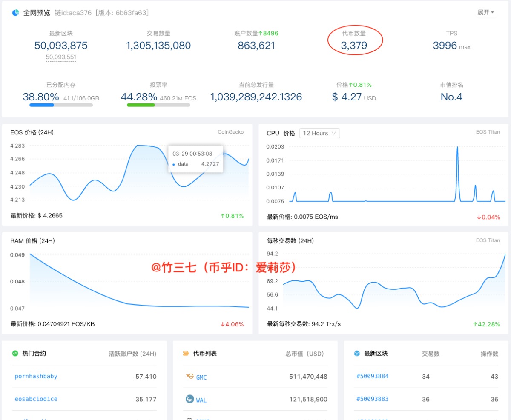This screenshot has height=420, width=511.
Task: Click the 活跃账户数 (24H) column header
Action: tap(133, 354)
